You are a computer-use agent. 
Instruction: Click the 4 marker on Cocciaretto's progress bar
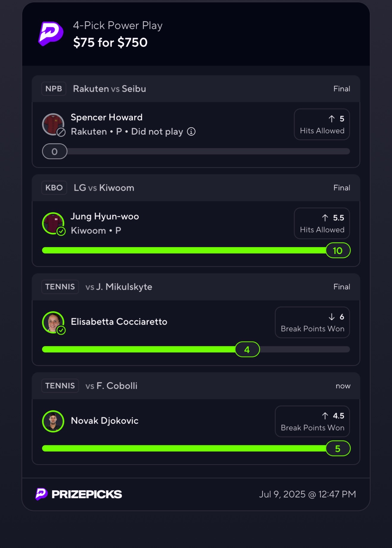[247, 349]
